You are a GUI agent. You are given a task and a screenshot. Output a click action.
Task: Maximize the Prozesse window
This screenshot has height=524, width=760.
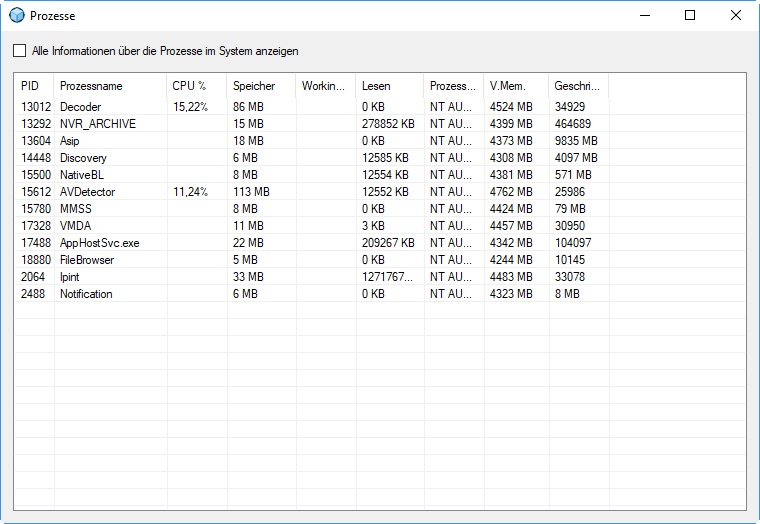tap(690, 15)
